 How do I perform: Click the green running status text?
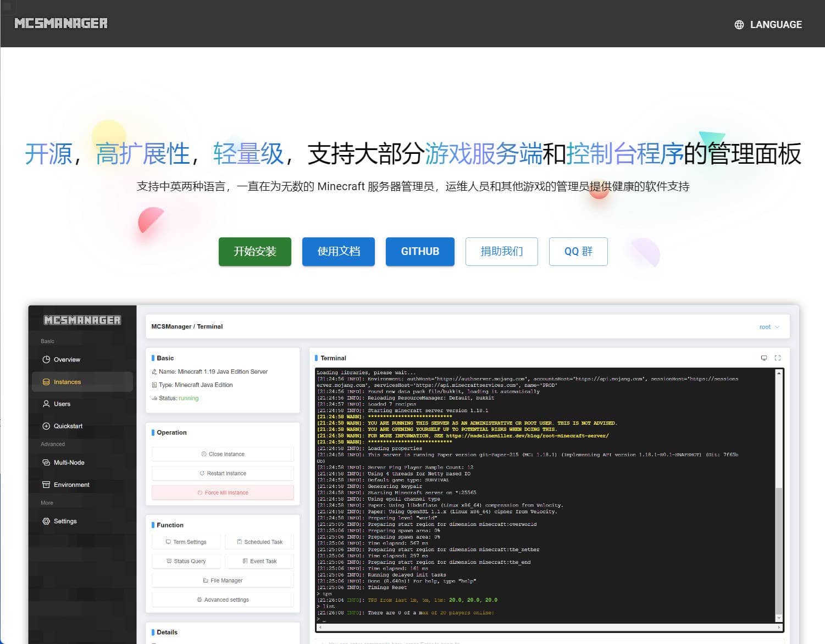point(189,398)
